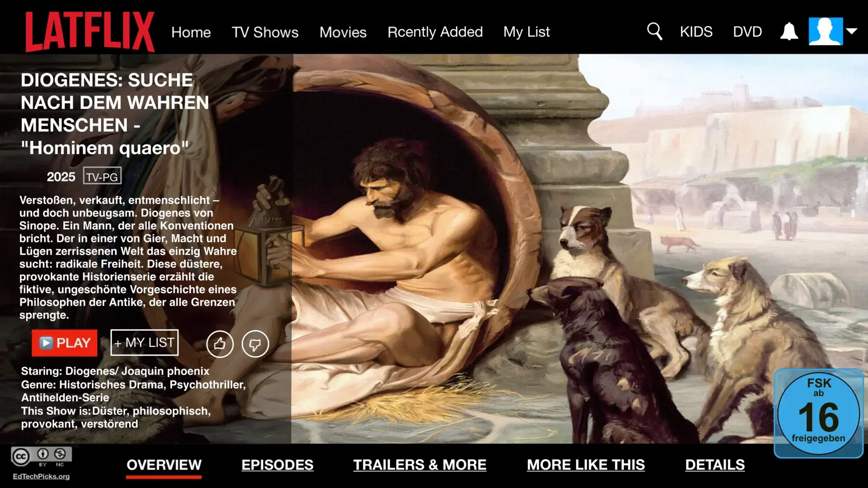The image size is (868, 488).
Task: Open the Movies section
Action: pyautogui.click(x=343, y=32)
